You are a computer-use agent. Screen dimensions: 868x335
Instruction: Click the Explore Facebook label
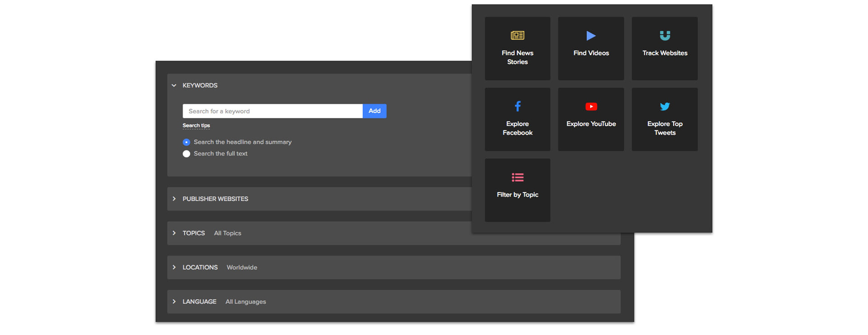[x=518, y=128]
